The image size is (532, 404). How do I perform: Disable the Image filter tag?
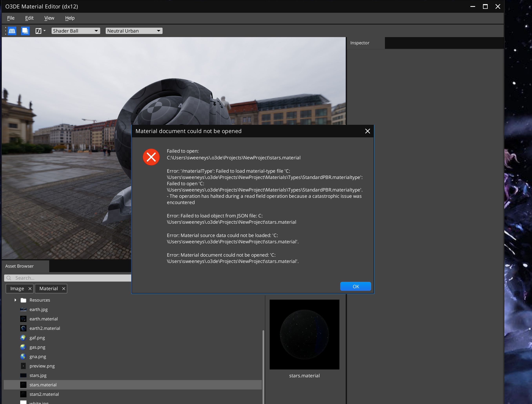click(30, 288)
